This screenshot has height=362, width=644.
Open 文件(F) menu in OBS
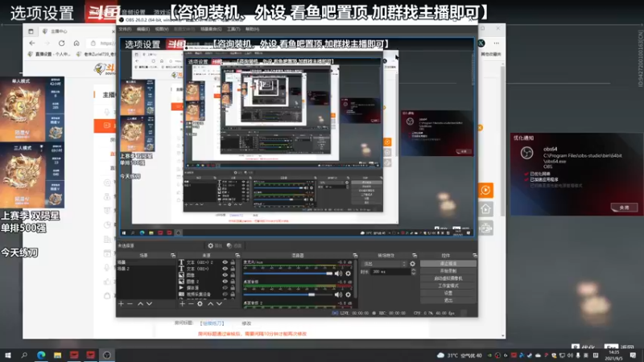(x=125, y=29)
